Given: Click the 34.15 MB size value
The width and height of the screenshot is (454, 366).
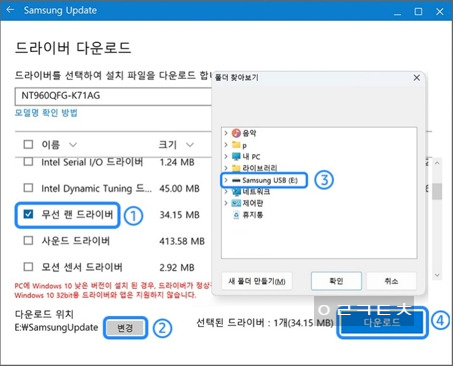Looking at the screenshot, I should click(179, 215).
